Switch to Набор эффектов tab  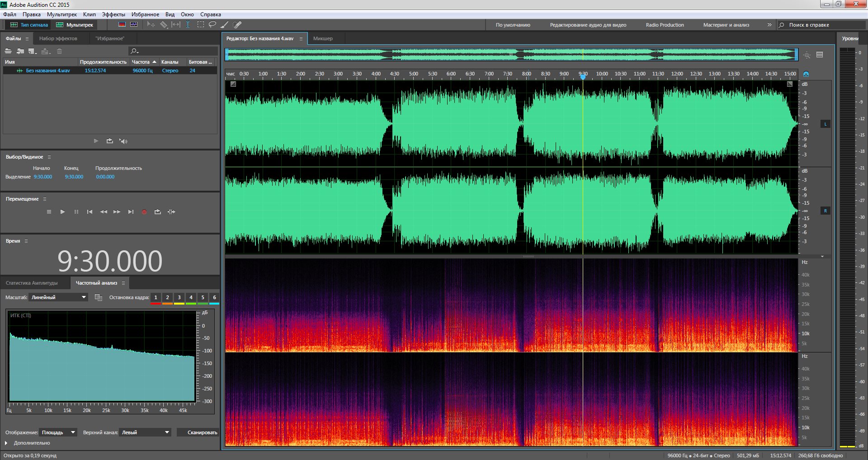[58, 38]
